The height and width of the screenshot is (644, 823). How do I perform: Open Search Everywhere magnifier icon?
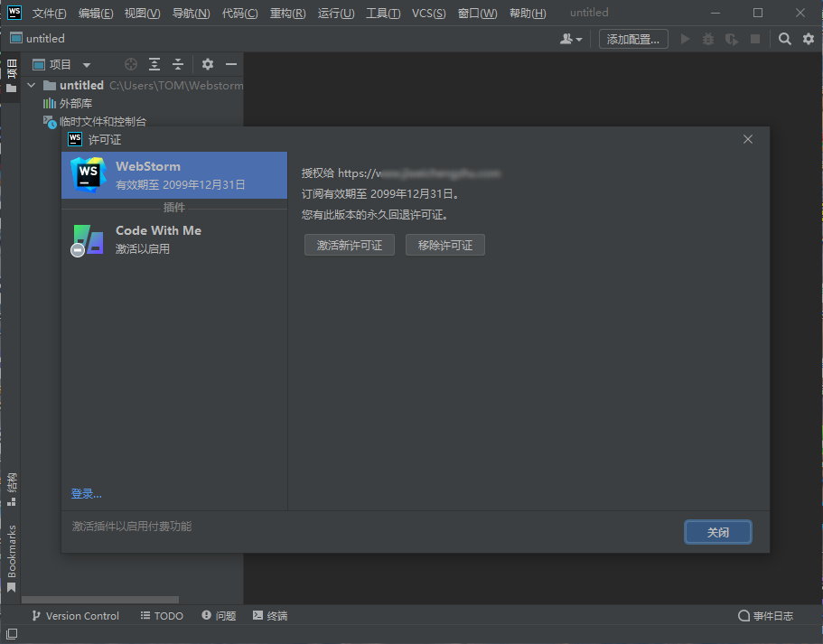tap(785, 39)
